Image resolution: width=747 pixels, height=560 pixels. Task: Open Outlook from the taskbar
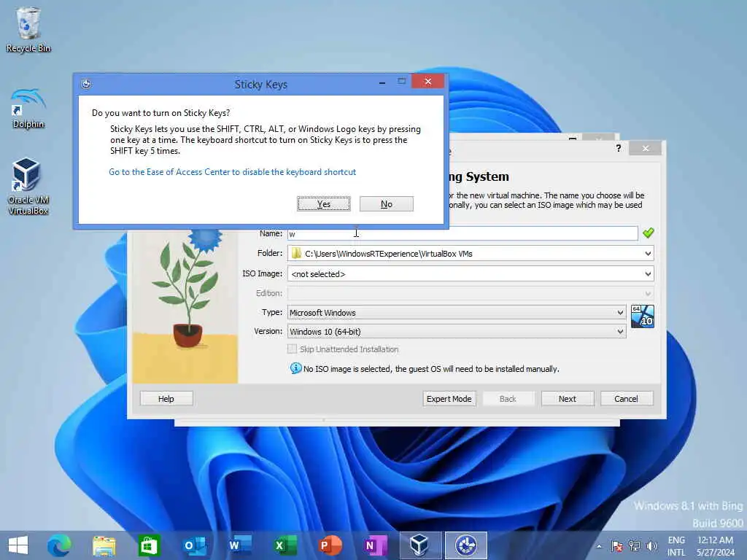(x=194, y=545)
